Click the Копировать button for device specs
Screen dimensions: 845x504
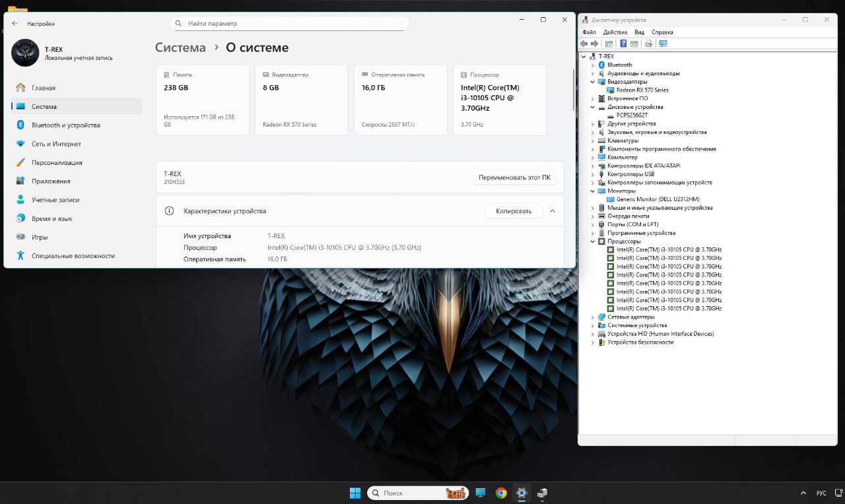pos(514,210)
